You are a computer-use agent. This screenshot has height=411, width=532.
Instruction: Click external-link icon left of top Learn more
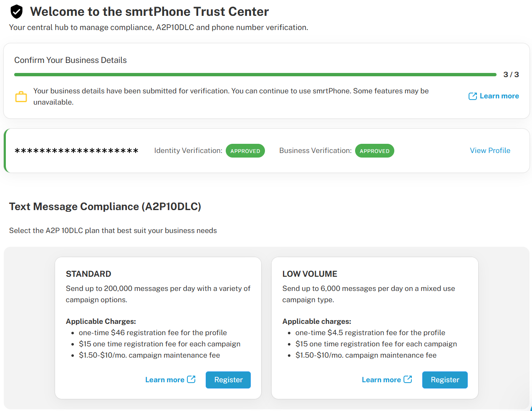tap(472, 96)
